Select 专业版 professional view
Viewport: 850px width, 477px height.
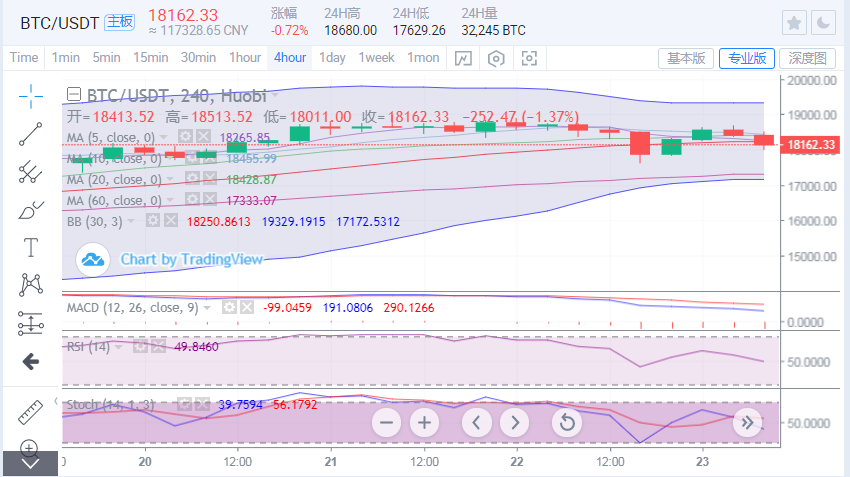pos(746,58)
